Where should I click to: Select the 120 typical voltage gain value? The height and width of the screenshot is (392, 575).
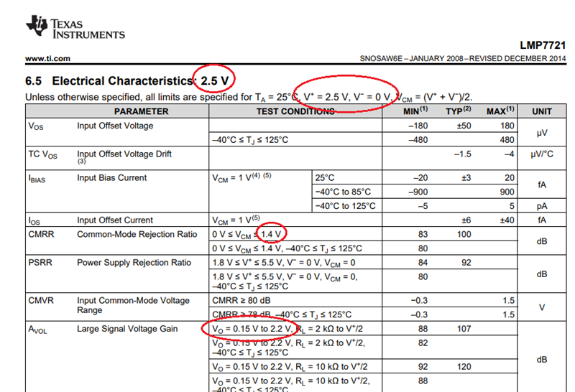pos(464,367)
